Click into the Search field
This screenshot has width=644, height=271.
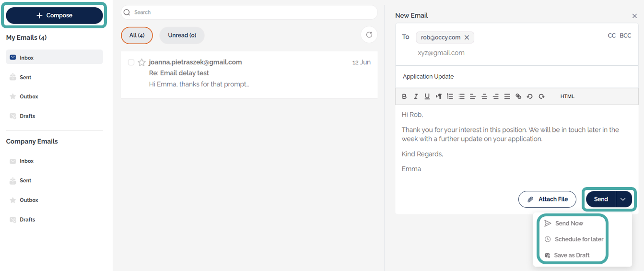(249, 12)
